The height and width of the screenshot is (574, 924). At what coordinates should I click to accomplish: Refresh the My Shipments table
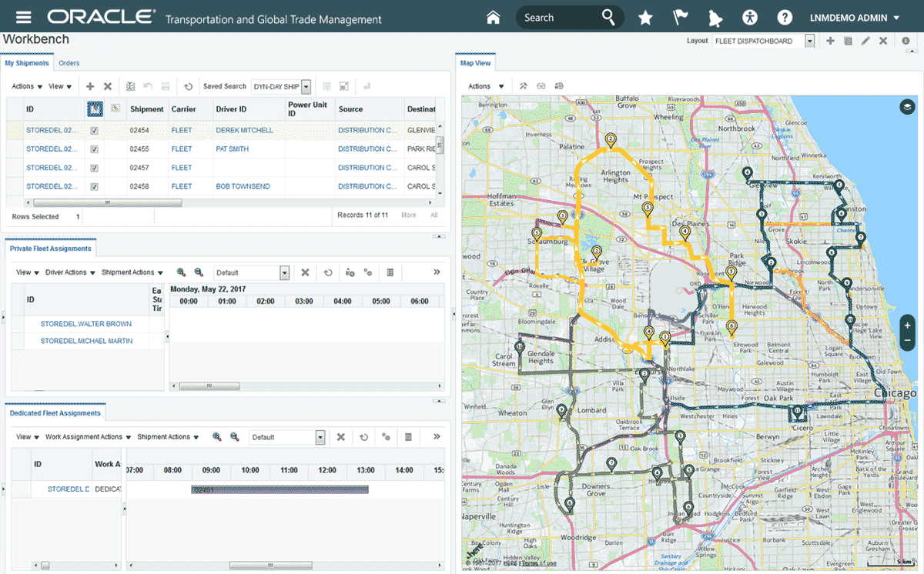pyautogui.click(x=189, y=87)
